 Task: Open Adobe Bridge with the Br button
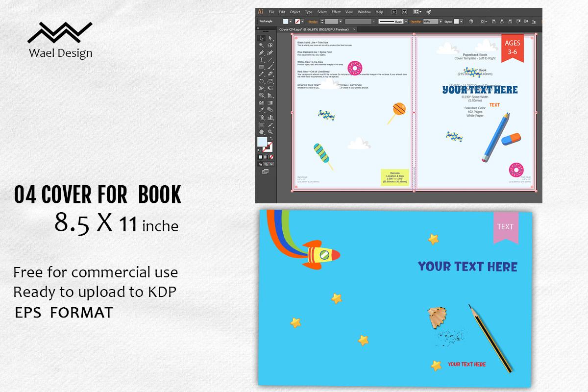(x=394, y=12)
